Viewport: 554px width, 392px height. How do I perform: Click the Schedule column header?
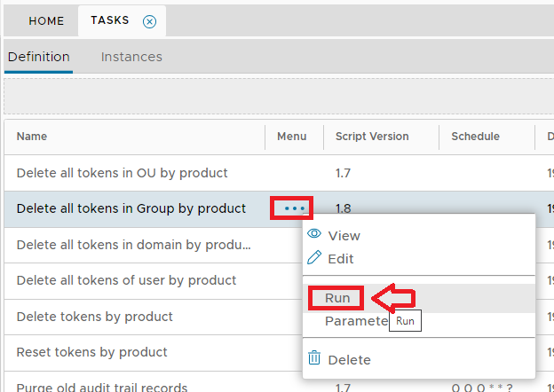click(475, 137)
